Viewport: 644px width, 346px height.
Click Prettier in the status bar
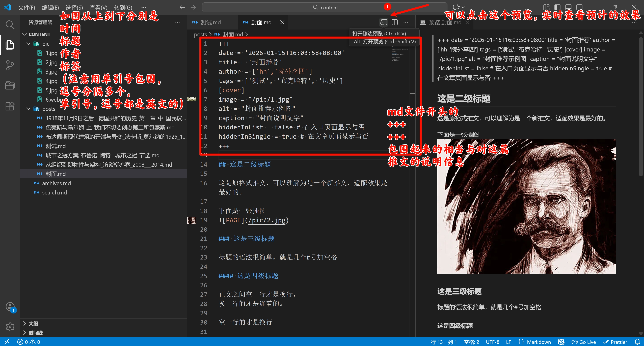[615, 342]
